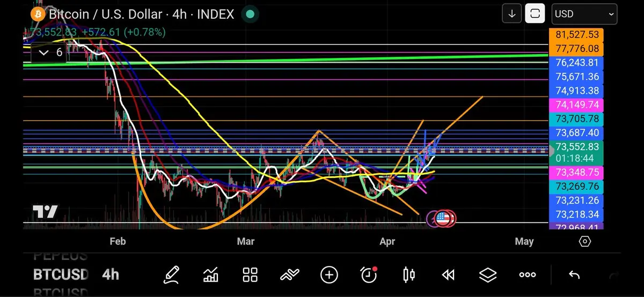This screenshot has width=644, height=297.
Task: Open the USD currency dropdown
Action: pos(584,14)
